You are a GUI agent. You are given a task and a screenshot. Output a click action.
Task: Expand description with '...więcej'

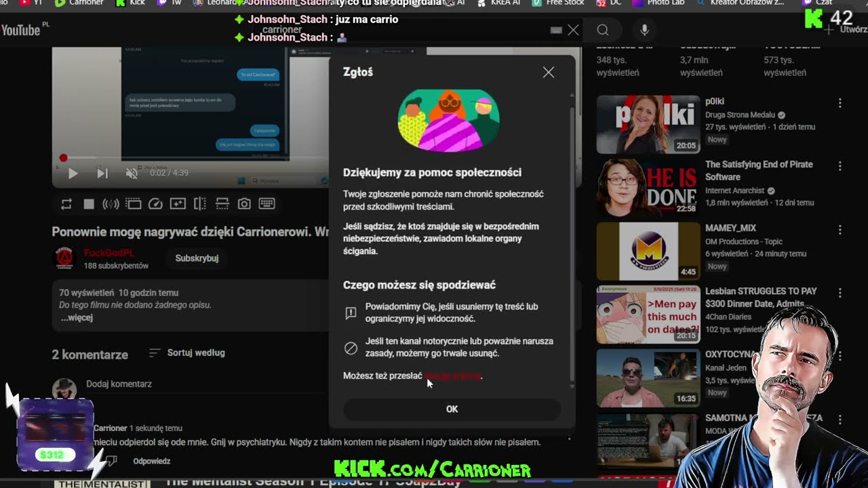[76, 317]
